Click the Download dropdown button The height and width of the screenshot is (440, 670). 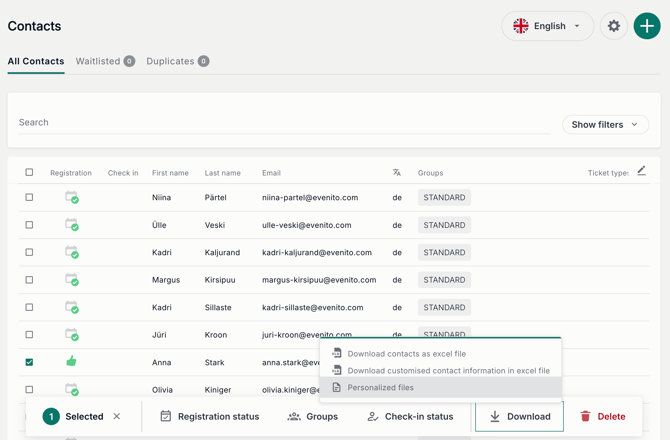(x=520, y=416)
